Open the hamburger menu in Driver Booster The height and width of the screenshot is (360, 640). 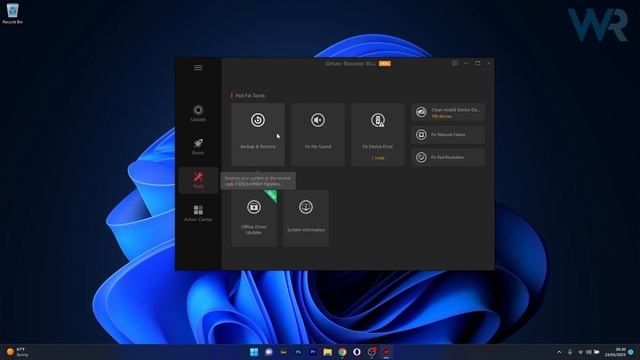coord(198,68)
